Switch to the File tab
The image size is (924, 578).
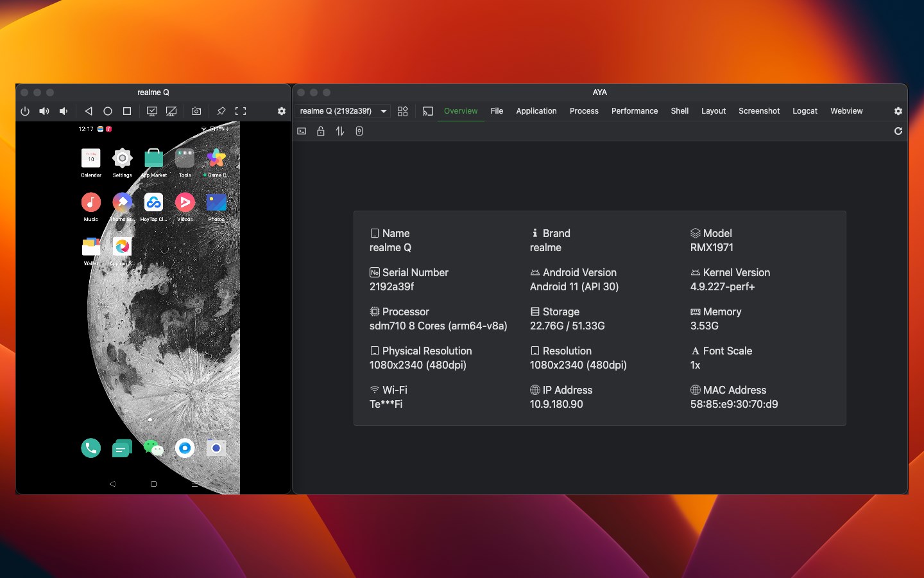pyautogui.click(x=497, y=111)
